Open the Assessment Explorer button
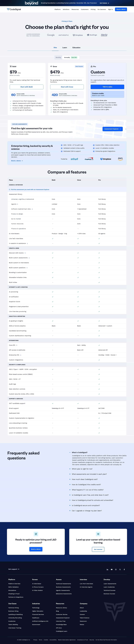 113,129
